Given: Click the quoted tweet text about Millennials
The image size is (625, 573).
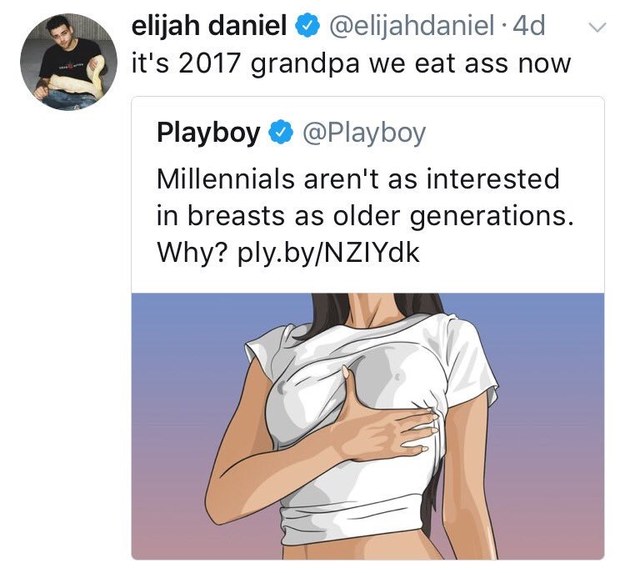Looking at the screenshot, I should pos(366,216).
